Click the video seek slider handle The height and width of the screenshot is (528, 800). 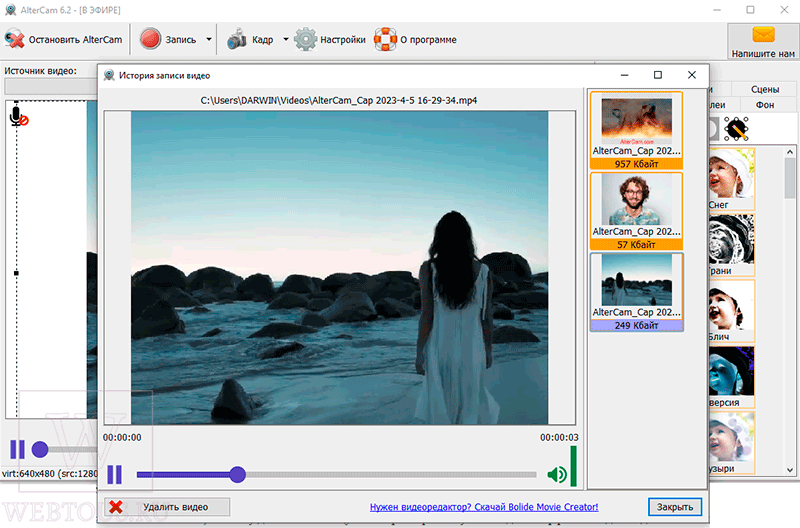237,474
